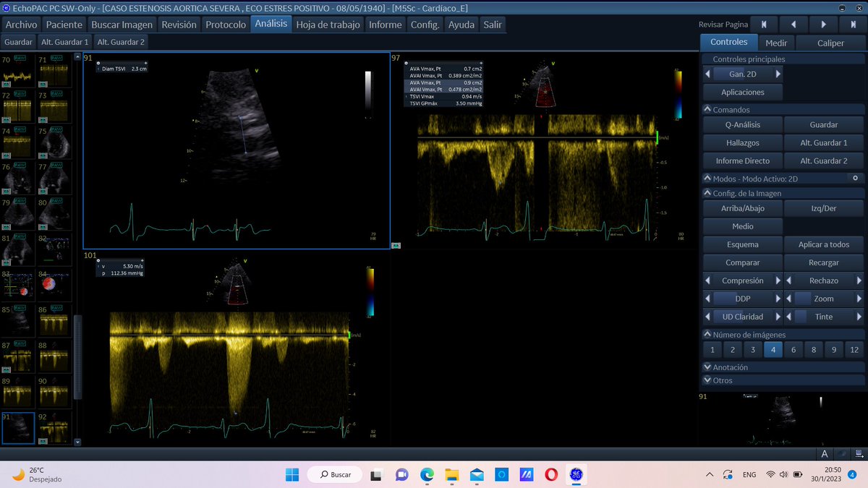Viewport: 868px width, 488px height.
Task: Select GE EchoPAC icon in taskbar
Action: [576, 474]
